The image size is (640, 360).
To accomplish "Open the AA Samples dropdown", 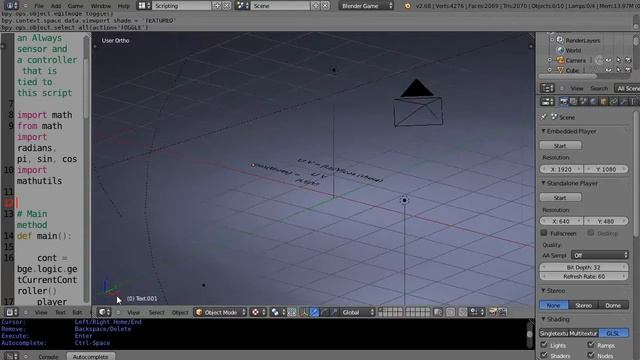I will 600,255.
